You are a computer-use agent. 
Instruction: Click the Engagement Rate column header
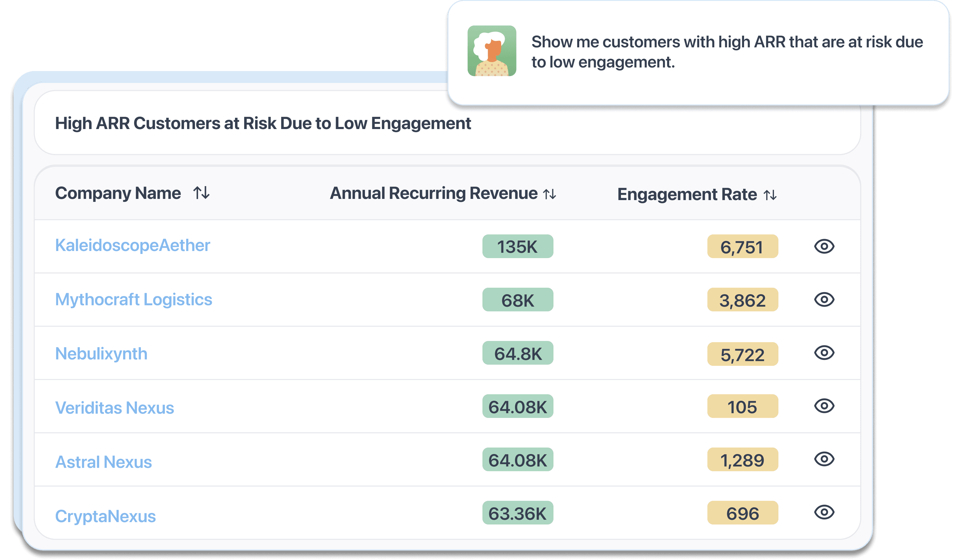tap(687, 194)
